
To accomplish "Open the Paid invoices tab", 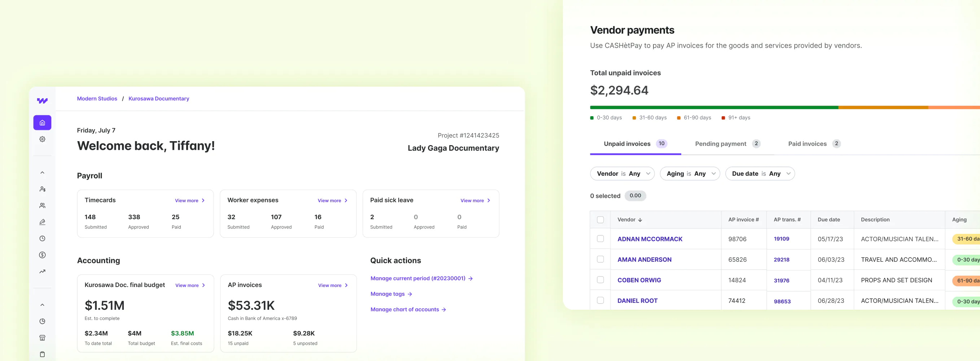I will click(807, 144).
